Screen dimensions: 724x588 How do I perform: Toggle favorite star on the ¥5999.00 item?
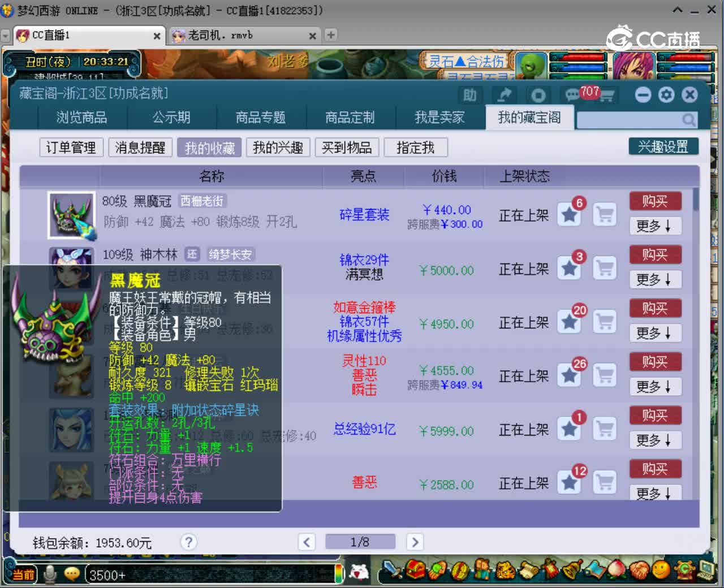coord(569,429)
